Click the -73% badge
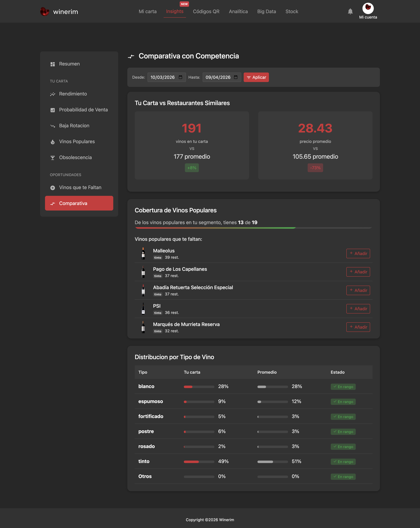This screenshot has width=420, height=528. (315, 168)
